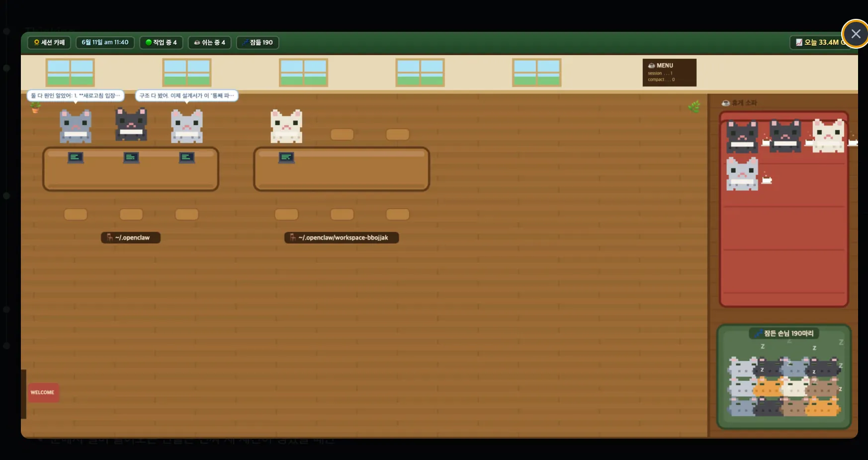Click the blue-gray cat at the ~/.openclaw desk

(x=76, y=126)
